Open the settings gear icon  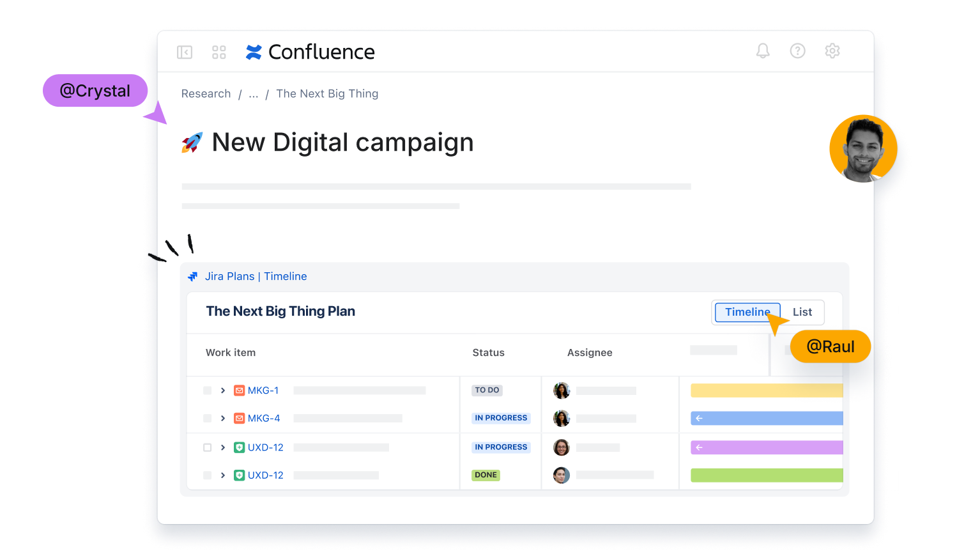832,51
